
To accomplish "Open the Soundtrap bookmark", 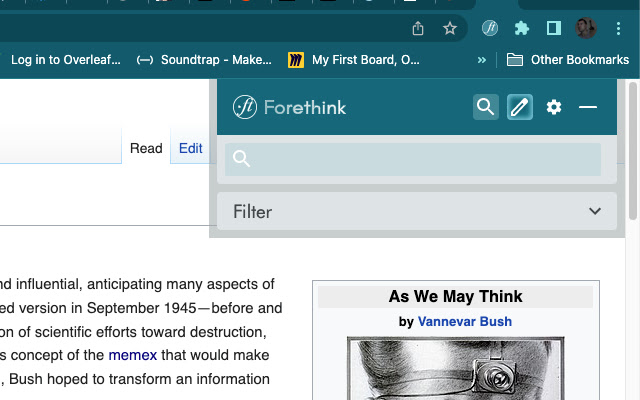I will (x=204, y=60).
